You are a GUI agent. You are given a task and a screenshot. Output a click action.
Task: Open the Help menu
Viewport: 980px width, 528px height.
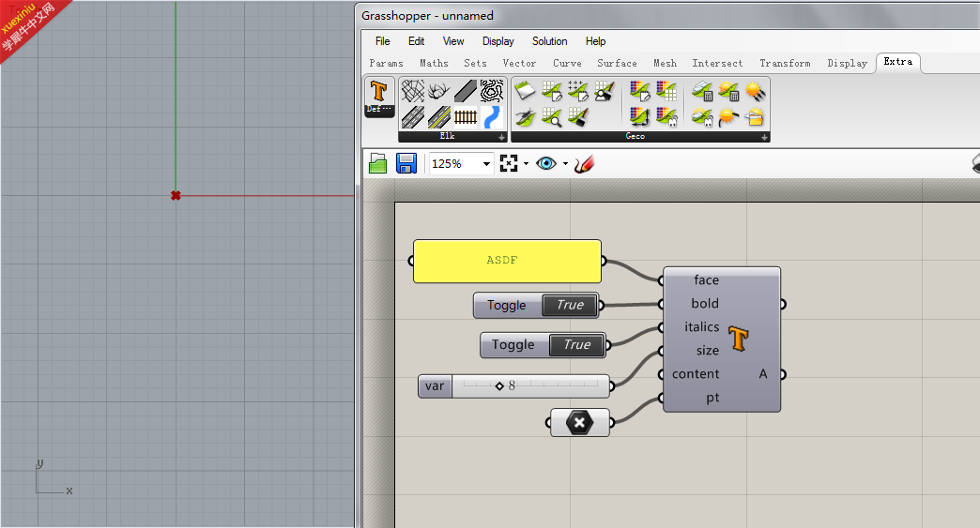tap(596, 41)
